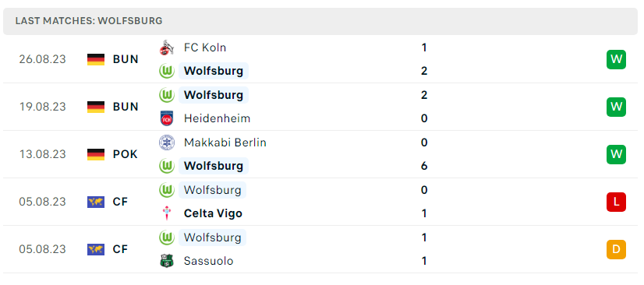
Task: Open the Sassuolo team link
Action: [x=209, y=261]
